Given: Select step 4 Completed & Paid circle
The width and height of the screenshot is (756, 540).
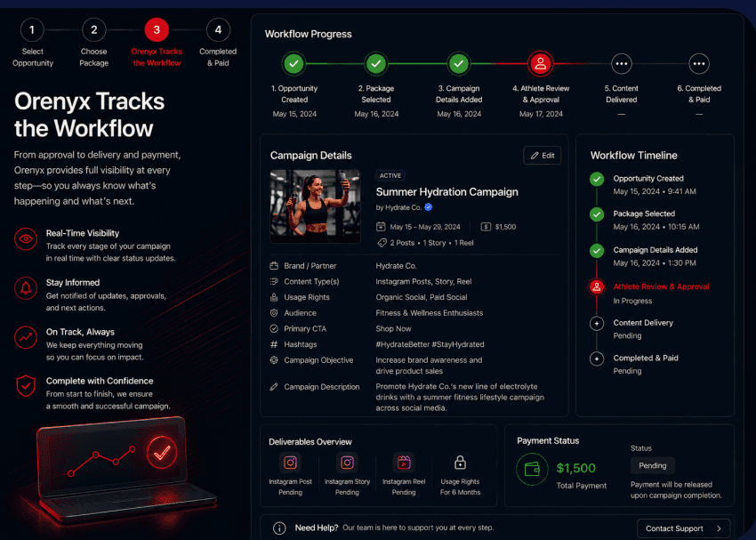Looking at the screenshot, I should [219, 30].
